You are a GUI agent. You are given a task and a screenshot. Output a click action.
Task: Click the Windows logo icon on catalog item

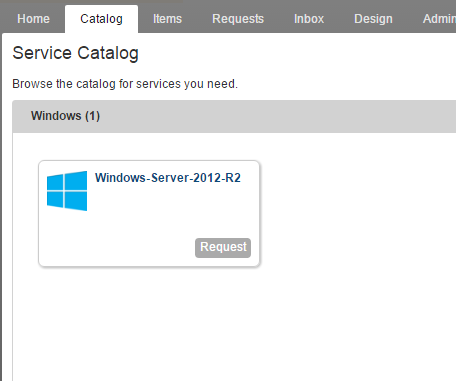point(67,191)
